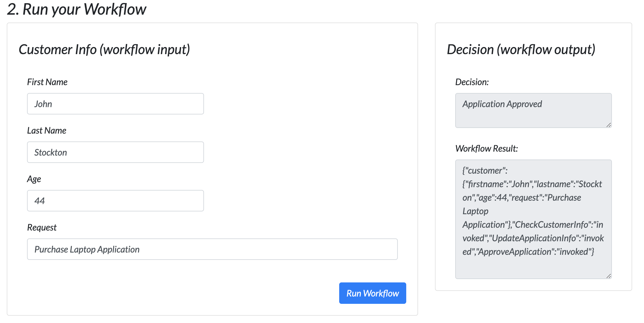Click the Last Name label
The image size is (644, 323).
tap(47, 130)
